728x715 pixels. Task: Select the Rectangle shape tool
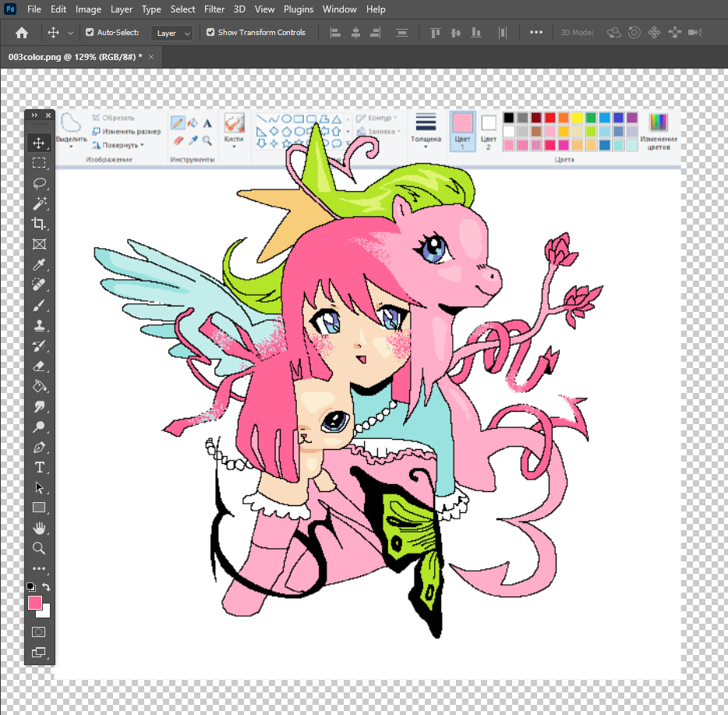pyautogui.click(x=39, y=508)
